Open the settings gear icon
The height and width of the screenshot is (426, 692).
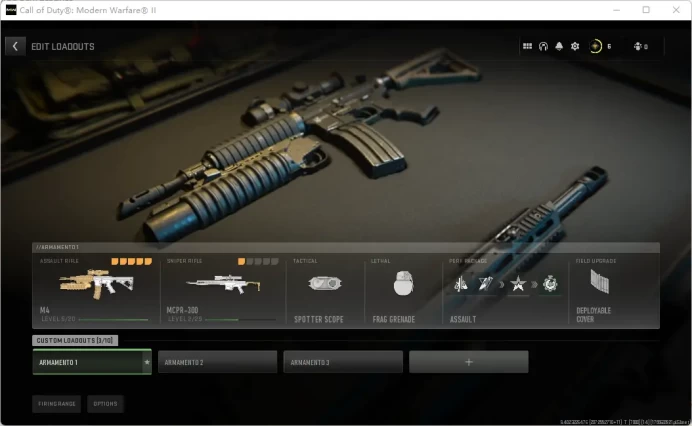click(575, 46)
